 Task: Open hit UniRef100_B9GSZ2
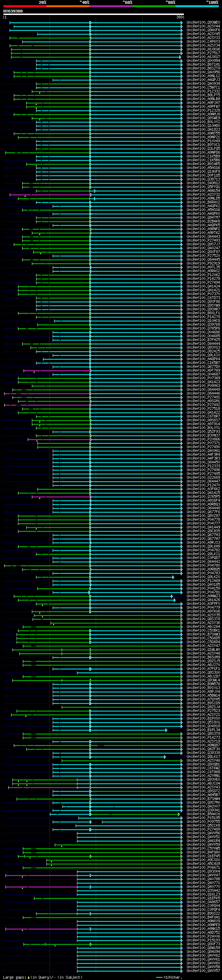(203, 913)
